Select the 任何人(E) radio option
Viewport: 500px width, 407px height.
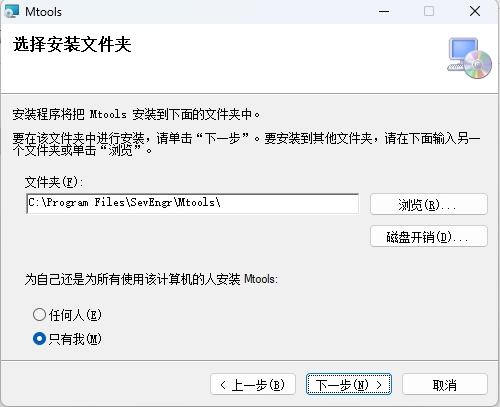click(x=39, y=314)
